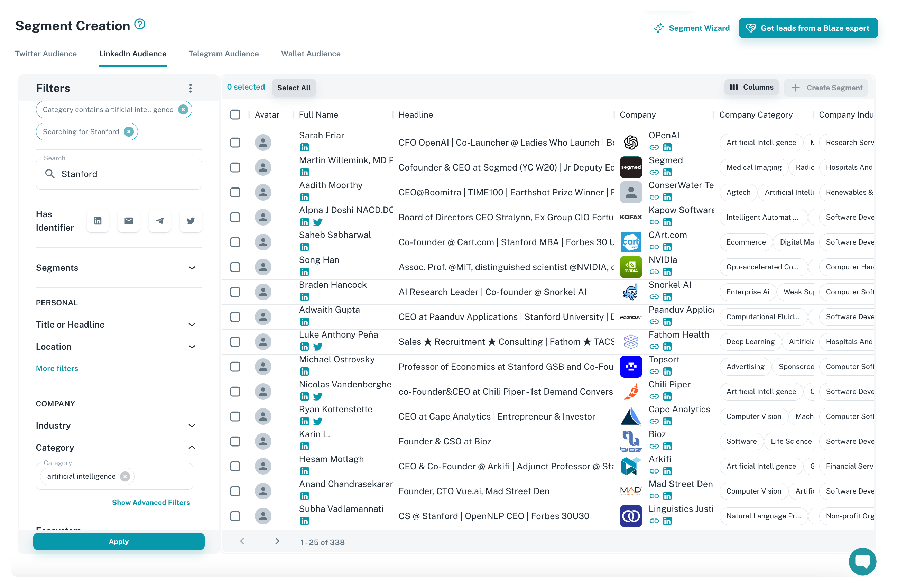Open the Wallet Audience tab
Image resolution: width=897 pixels, height=588 pixels.
click(x=311, y=54)
